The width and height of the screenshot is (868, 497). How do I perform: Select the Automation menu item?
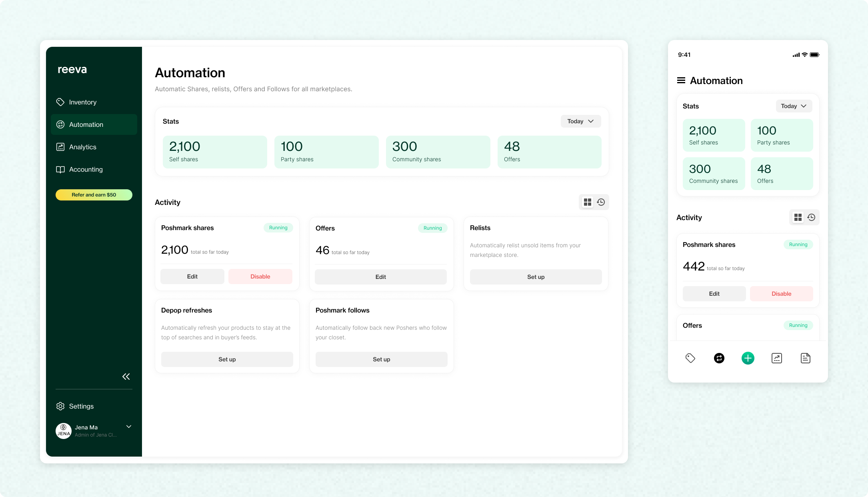[94, 124]
